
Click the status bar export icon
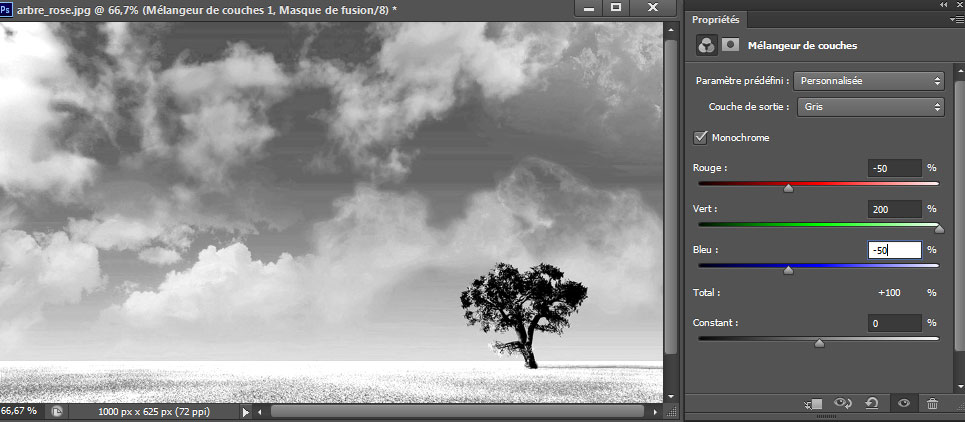tap(57, 411)
